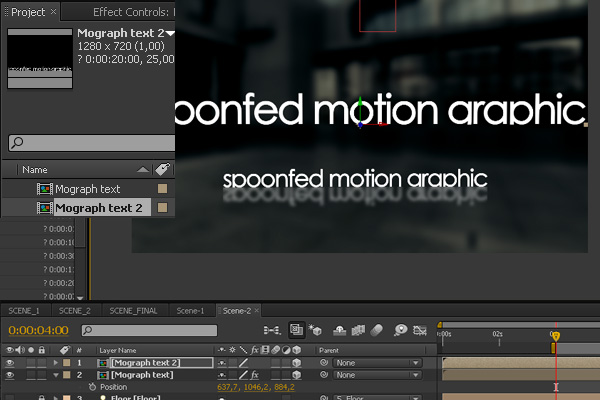Click the timeline layer search field

pos(149,330)
